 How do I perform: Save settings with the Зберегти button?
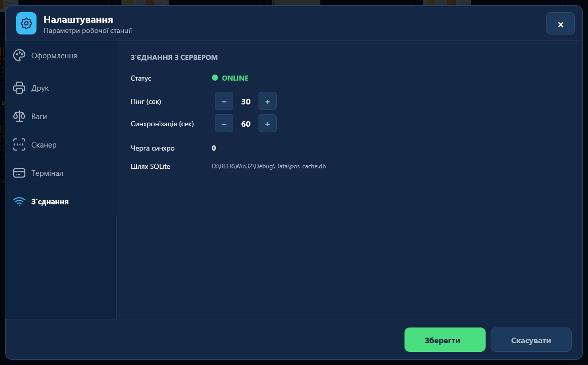(x=445, y=340)
